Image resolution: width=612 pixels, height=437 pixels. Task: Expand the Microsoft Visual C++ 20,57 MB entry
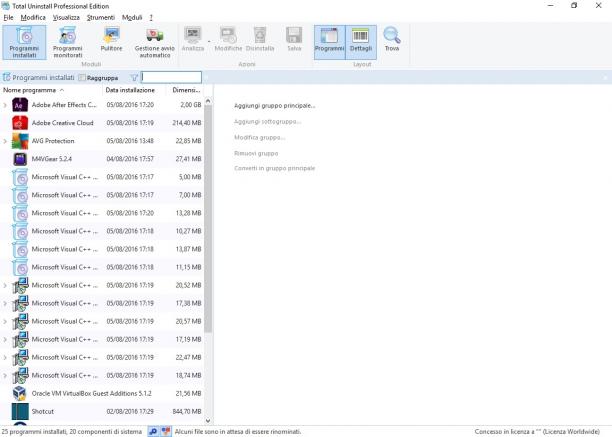5,322
